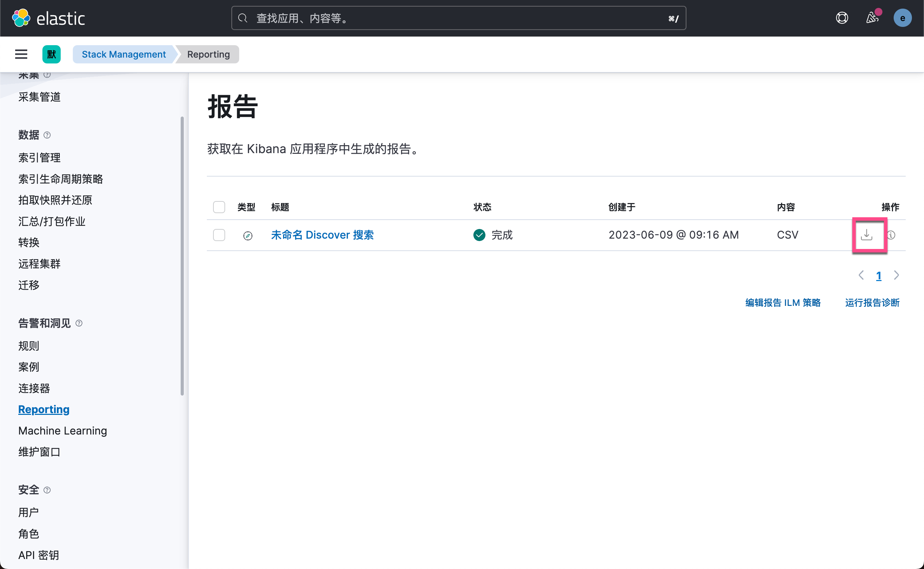The image size is (924, 569).
Task: Click the Discover type compass icon
Action: (248, 236)
